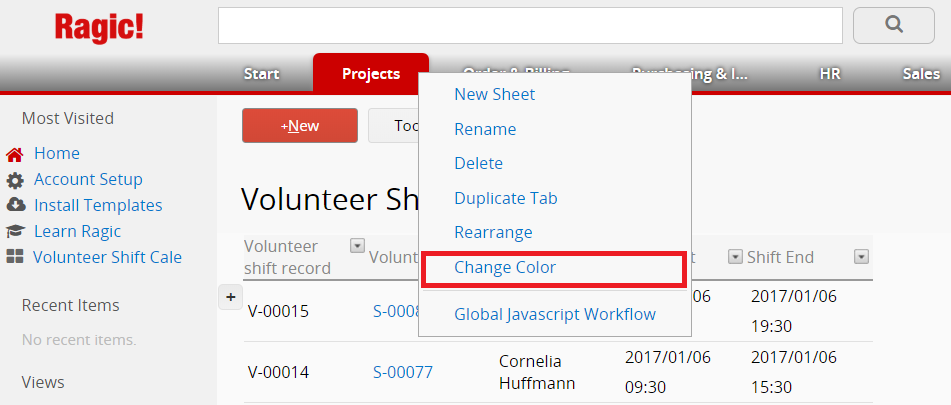The height and width of the screenshot is (405, 951).
Task: Open the Sales tab
Action: pyautogui.click(x=921, y=74)
